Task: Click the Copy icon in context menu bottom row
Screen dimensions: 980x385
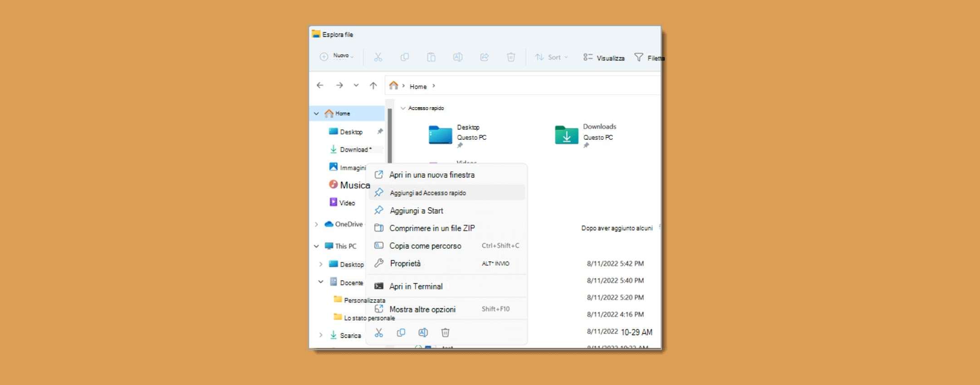Action: 401,333
